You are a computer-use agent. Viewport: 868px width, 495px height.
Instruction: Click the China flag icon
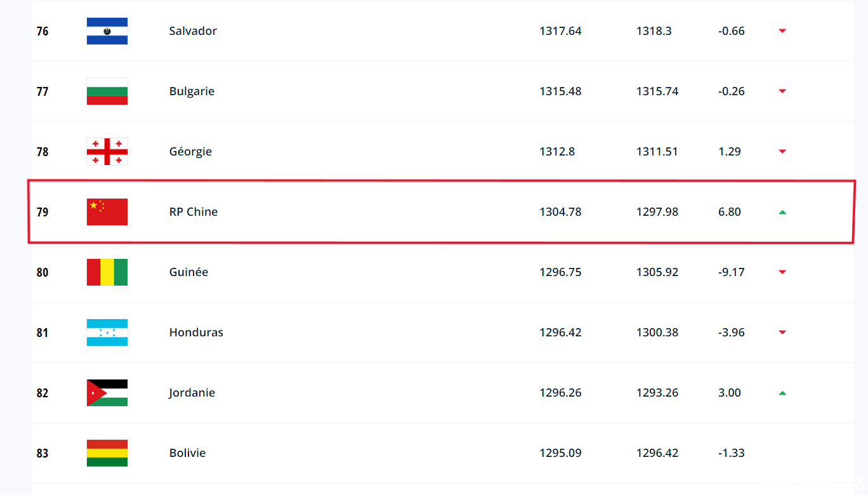click(107, 212)
